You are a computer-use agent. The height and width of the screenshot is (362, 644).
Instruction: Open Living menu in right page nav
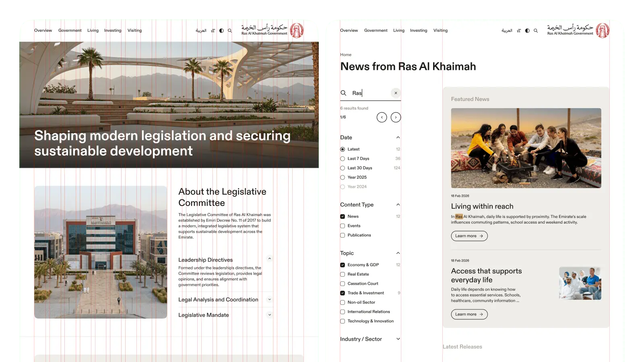point(399,31)
